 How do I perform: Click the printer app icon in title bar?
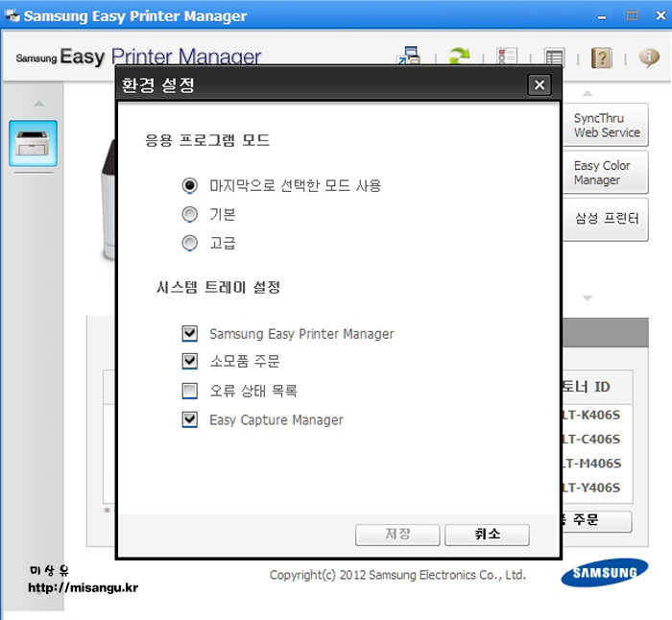pos(12,16)
